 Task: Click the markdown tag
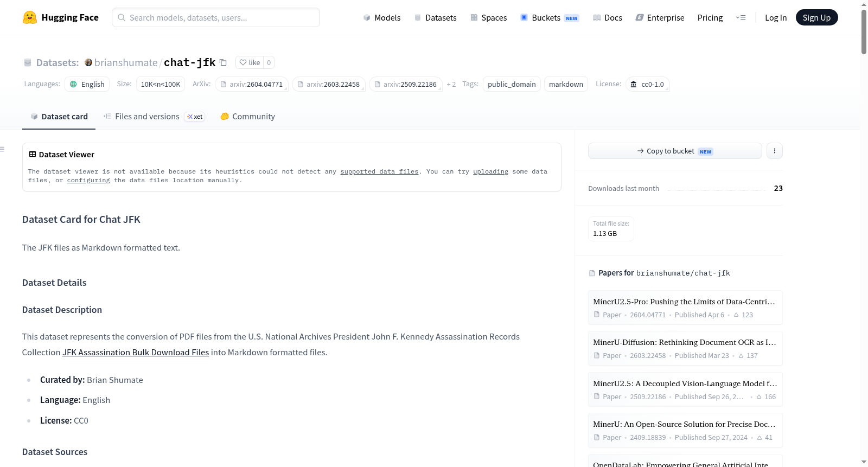point(566,84)
